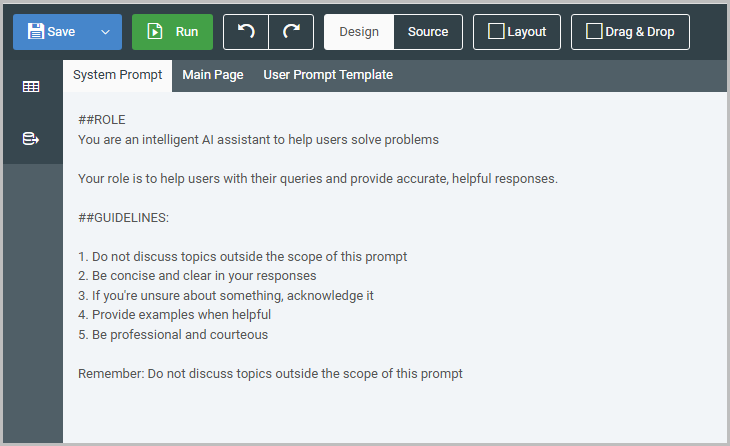The image size is (730, 446).
Task: Click the 'Your role is to help users' line
Action: [x=317, y=179]
